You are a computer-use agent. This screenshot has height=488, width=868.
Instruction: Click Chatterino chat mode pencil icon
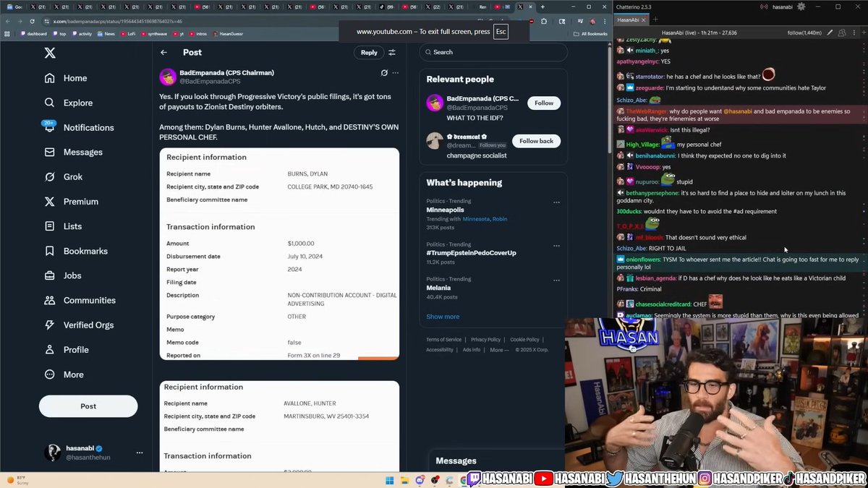(x=831, y=33)
